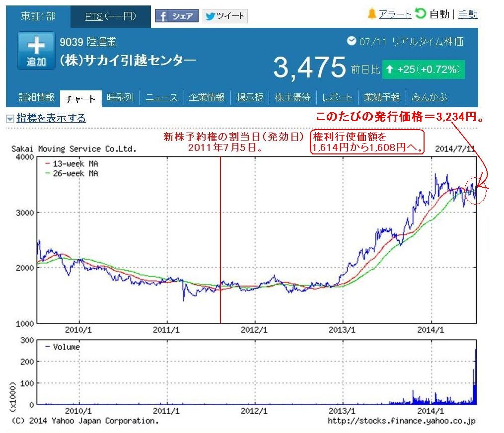Click the Twitter ツイート tweet button
The height and width of the screenshot is (433, 504).
225,16
